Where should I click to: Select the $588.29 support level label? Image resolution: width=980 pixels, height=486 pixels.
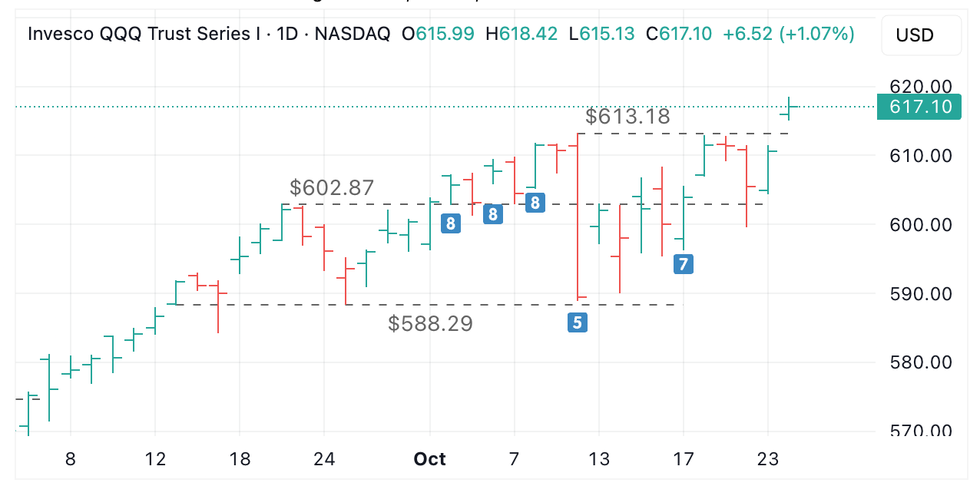coord(430,324)
